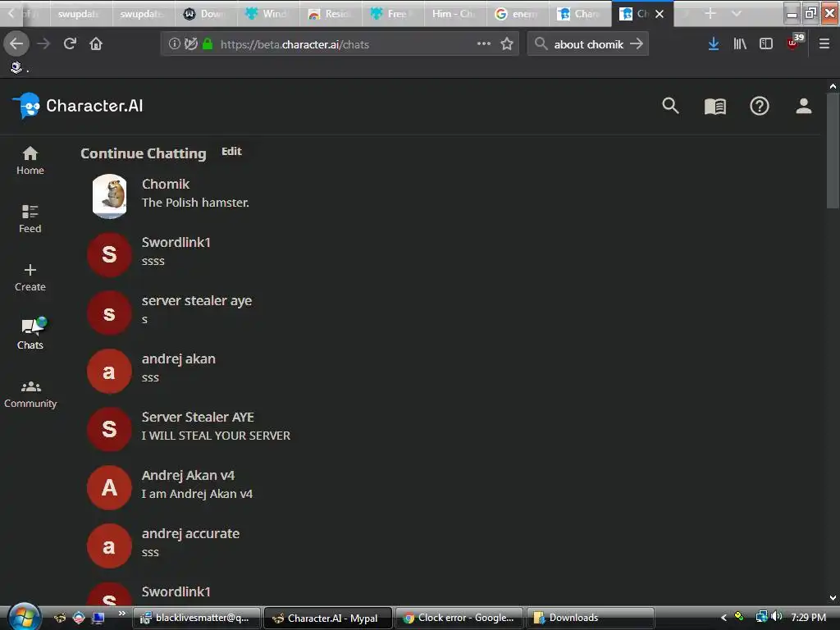Switch to the Resid tab

point(331,14)
